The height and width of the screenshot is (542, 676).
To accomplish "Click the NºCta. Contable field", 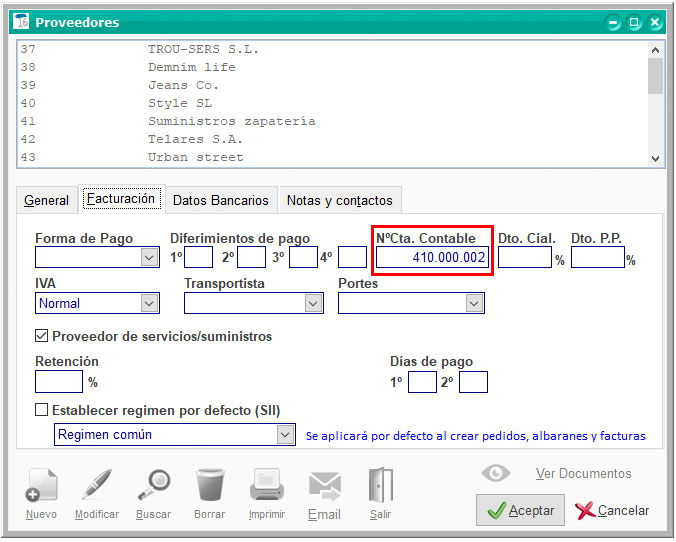I will [x=432, y=257].
